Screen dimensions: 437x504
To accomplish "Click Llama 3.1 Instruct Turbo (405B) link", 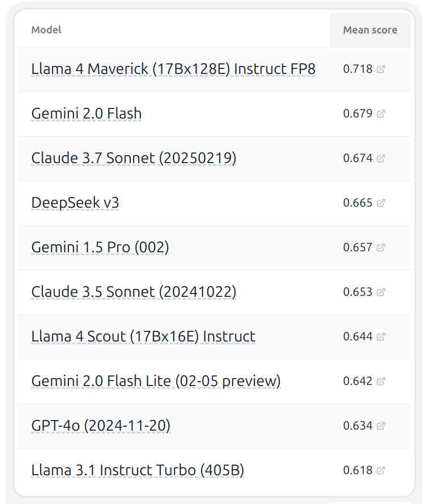I will [138, 470].
